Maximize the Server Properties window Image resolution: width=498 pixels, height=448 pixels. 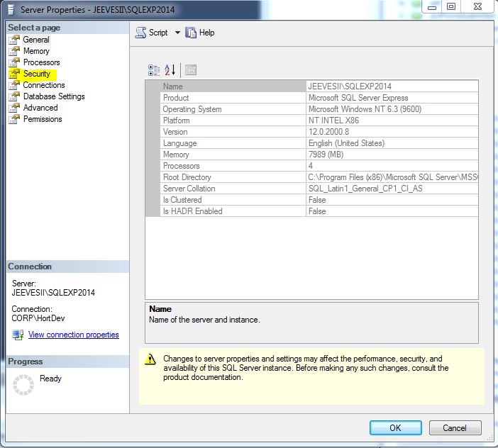click(451, 6)
